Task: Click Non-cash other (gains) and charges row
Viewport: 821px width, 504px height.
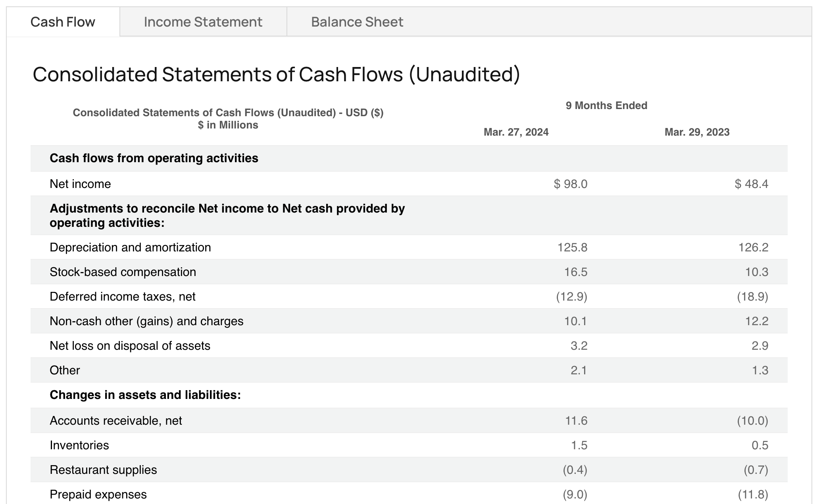Action: click(146, 321)
